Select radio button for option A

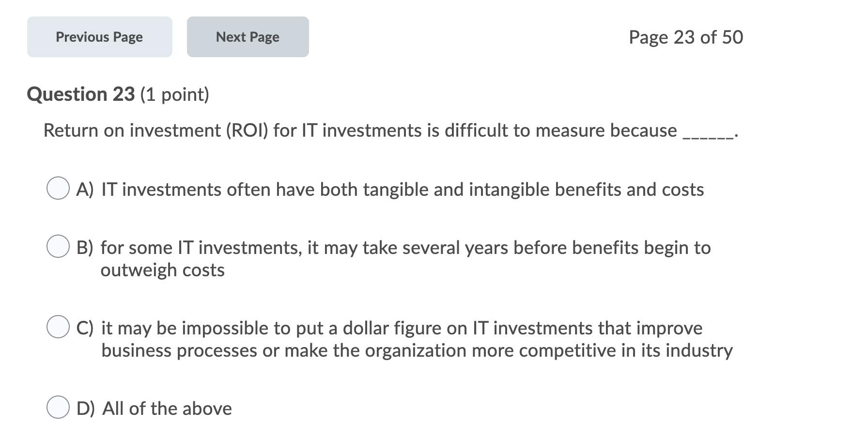point(58,189)
